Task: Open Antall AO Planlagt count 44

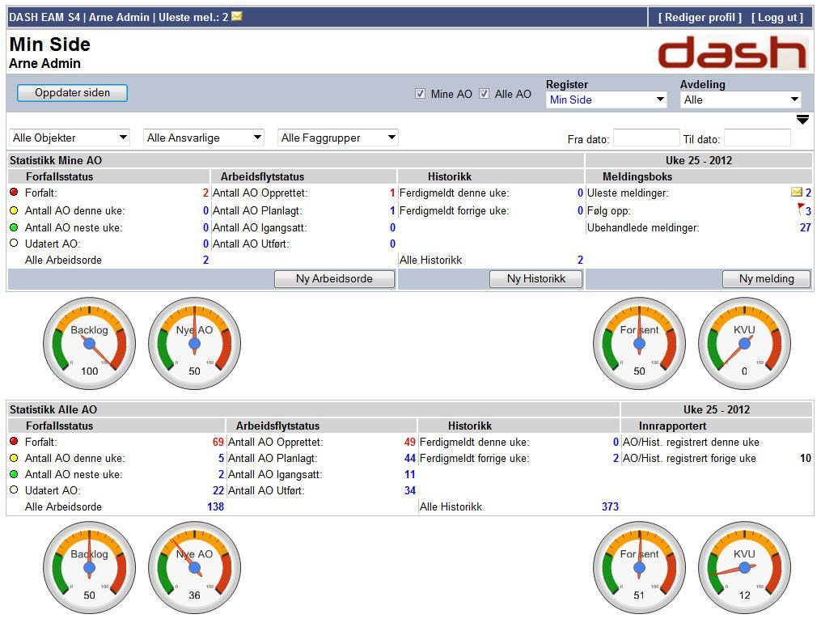Action: 410,458
